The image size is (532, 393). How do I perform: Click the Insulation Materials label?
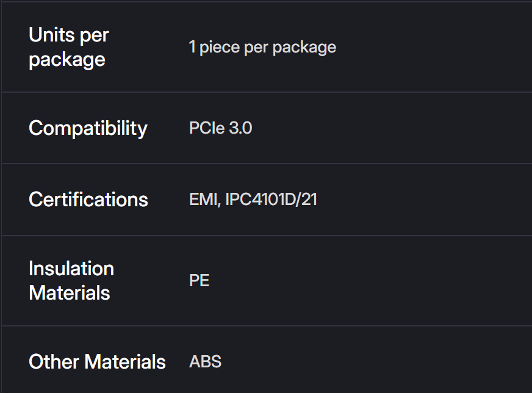point(71,281)
